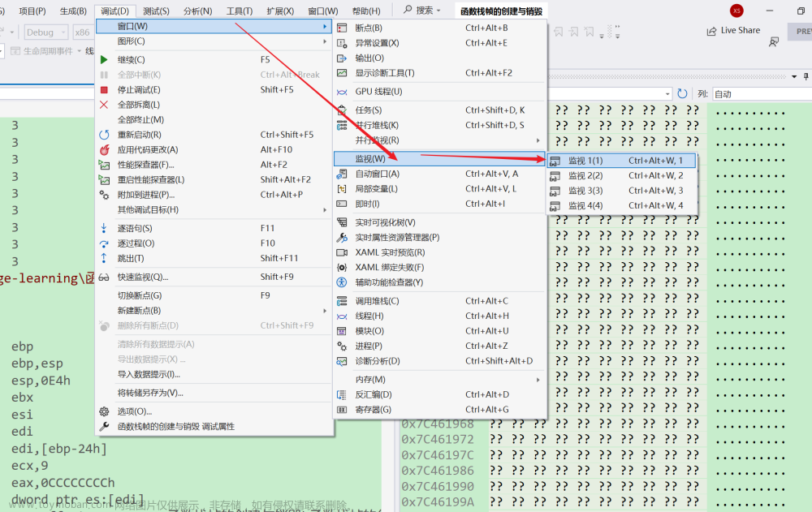Viewport: 812px width, 512px height.
Task: Click the Step Into (逐语句) arrow icon
Action: point(104,228)
